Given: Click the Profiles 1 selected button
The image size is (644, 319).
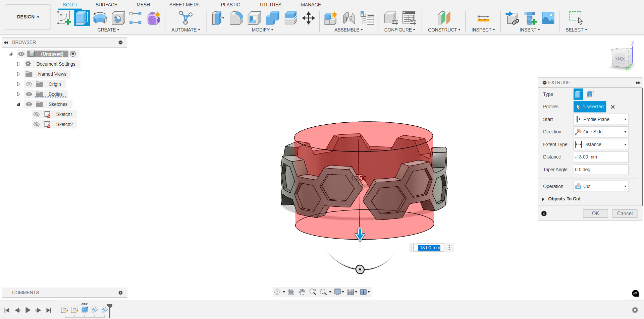Looking at the screenshot, I should point(590,107).
